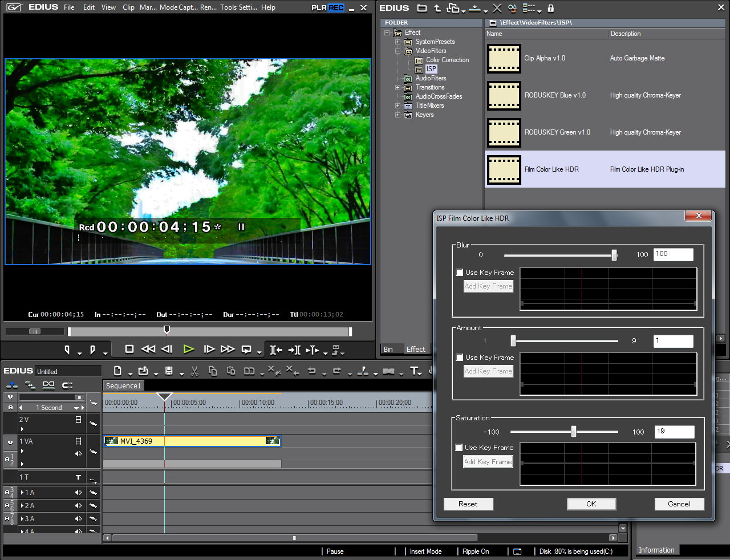Image resolution: width=730 pixels, height=560 pixels.
Task: Expand the TitleMixers folder
Action: point(398,105)
